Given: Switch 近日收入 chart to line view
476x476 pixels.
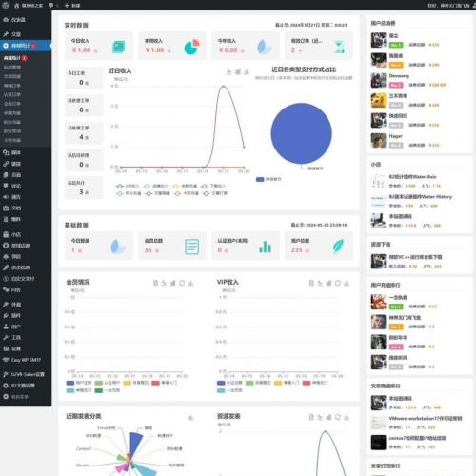Looking at the screenshot, I should click(228, 72).
